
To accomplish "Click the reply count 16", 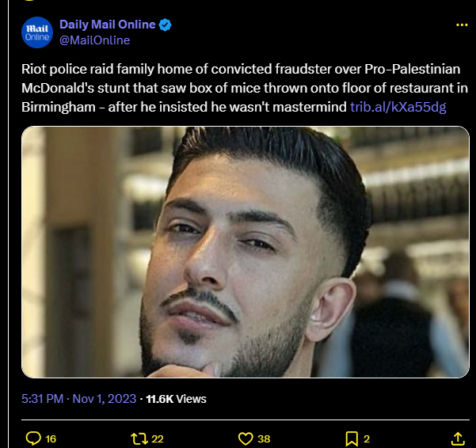I will [51, 438].
